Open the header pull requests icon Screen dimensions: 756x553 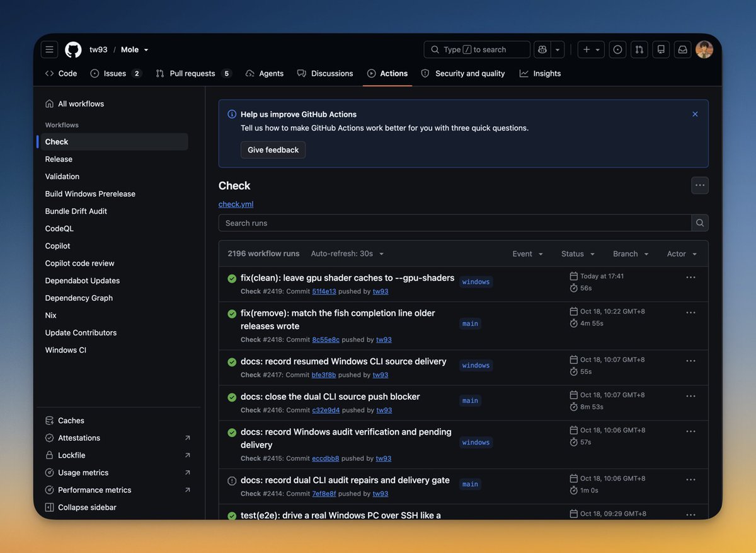[x=639, y=50]
